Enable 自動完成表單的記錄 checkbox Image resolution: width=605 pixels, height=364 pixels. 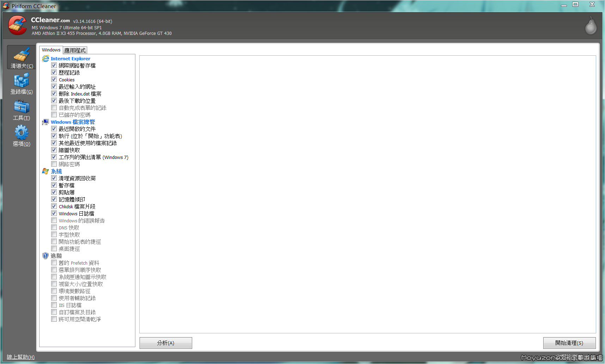coord(54,107)
